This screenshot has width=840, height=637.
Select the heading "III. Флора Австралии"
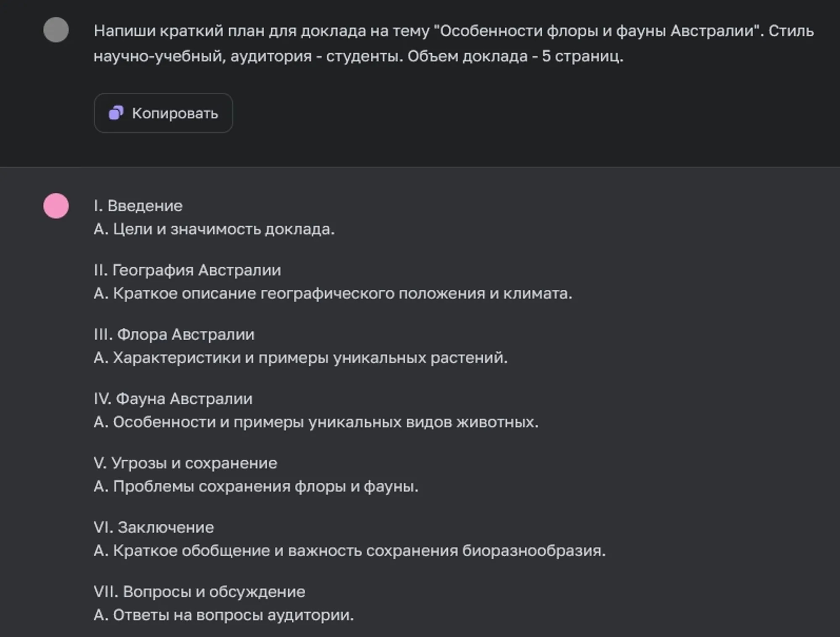click(174, 334)
